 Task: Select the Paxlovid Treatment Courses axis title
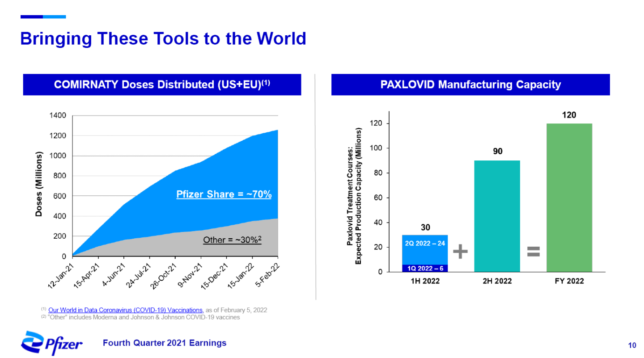pos(353,197)
